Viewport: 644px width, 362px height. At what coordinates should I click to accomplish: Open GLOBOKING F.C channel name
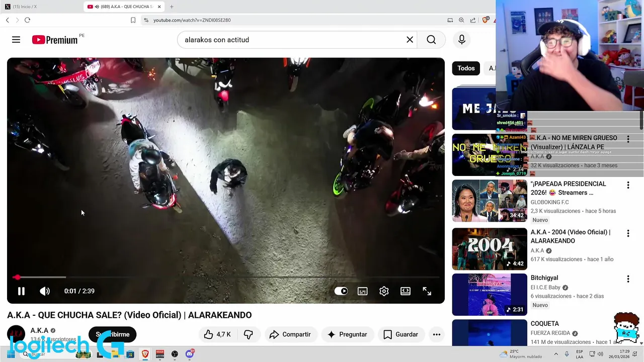[x=550, y=202]
